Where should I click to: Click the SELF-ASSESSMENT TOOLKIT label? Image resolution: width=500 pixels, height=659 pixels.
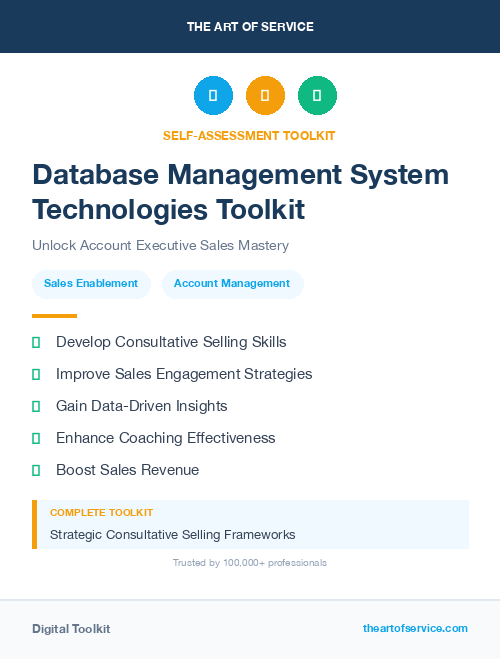(x=249, y=136)
